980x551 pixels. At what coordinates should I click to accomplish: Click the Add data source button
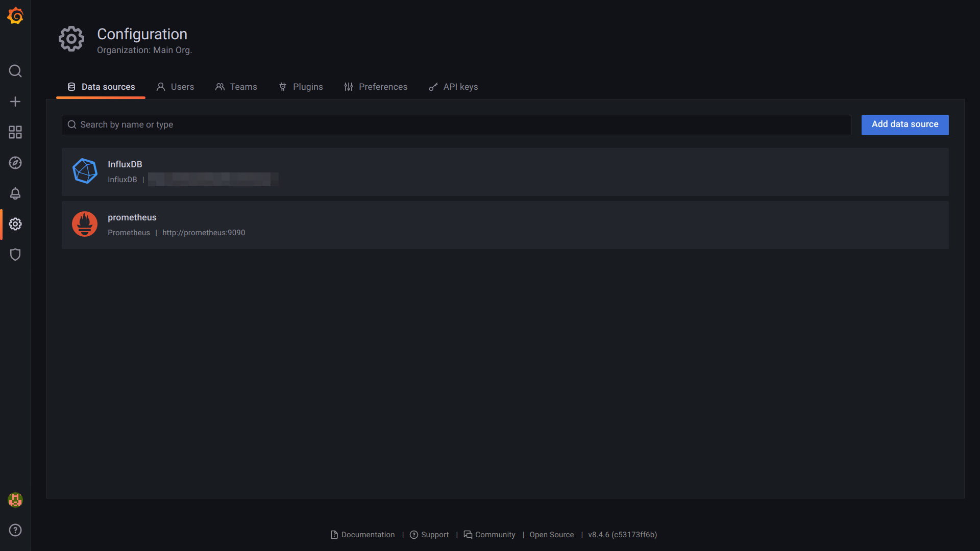905,124
